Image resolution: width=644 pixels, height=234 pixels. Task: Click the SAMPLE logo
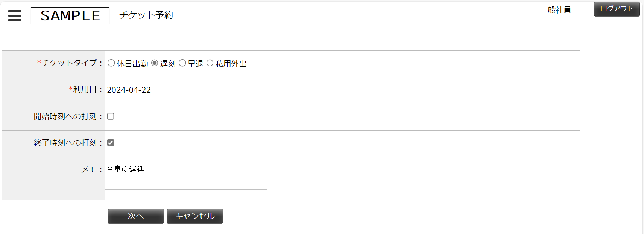click(x=70, y=15)
